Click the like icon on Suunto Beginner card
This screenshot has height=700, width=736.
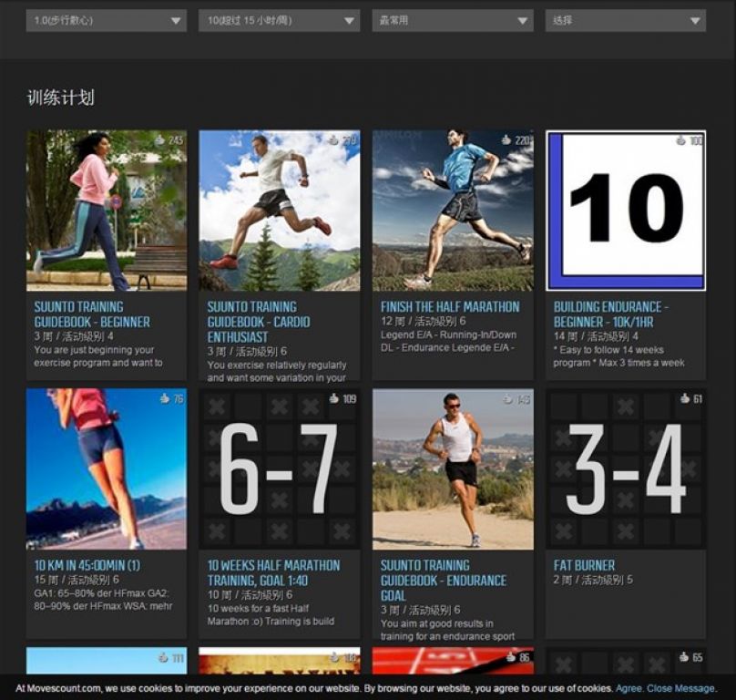coord(159,140)
